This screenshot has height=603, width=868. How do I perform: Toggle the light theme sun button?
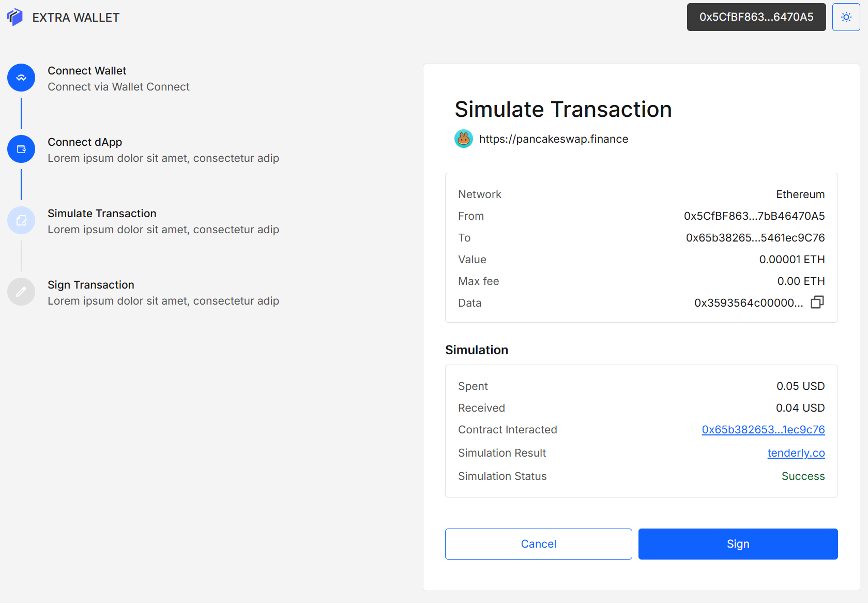pyautogui.click(x=846, y=17)
